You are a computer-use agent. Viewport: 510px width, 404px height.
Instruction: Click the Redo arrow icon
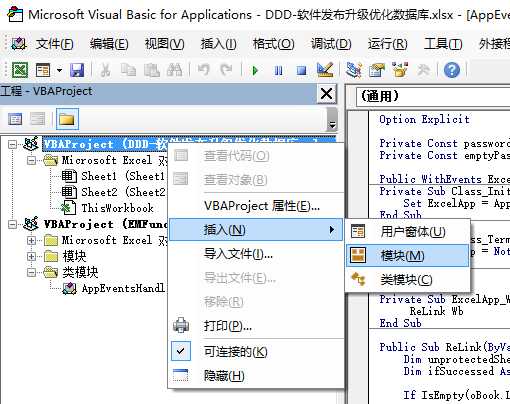tap(226, 70)
